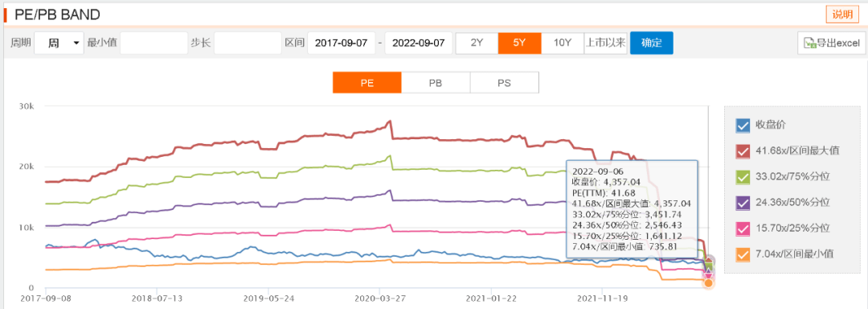Click tooltip value 735.81 line
868x309 pixels.
coord(624,246)
